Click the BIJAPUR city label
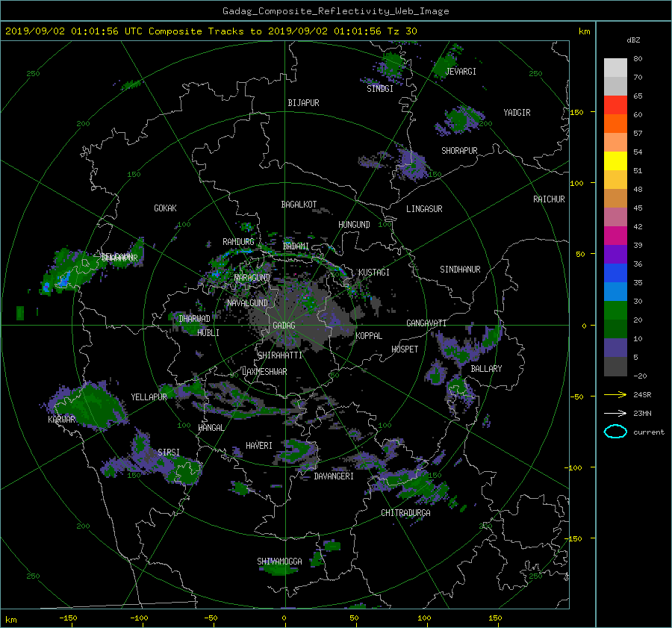 pos(303,103)
